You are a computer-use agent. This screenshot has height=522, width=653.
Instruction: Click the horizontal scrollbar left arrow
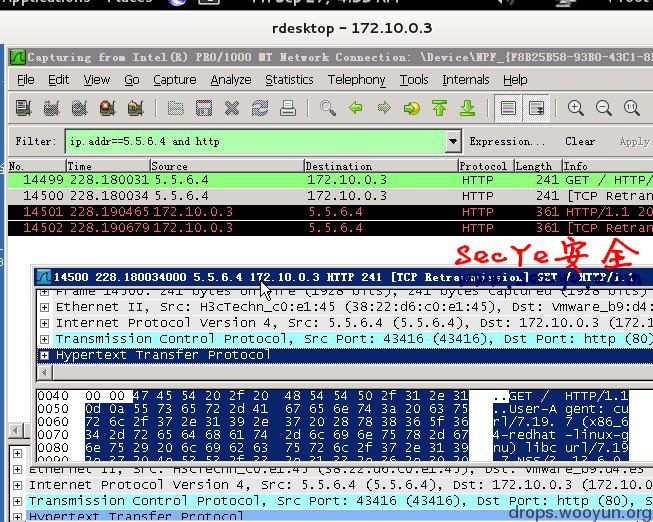45,373
